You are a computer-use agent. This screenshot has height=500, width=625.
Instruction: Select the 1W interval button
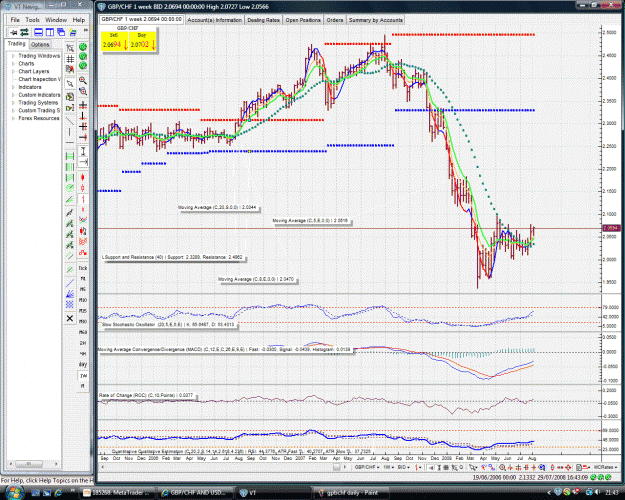83,376
